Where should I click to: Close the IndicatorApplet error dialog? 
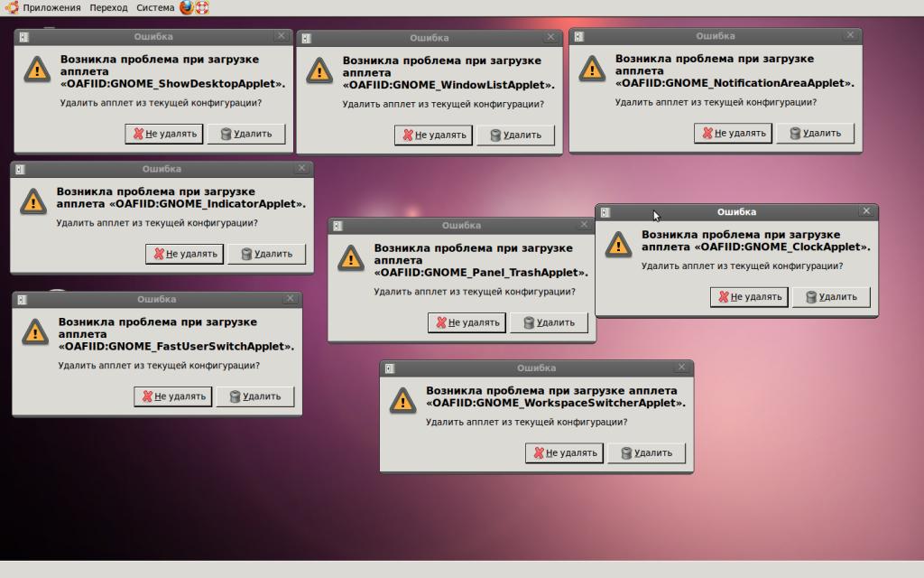(x=301, y=168)
